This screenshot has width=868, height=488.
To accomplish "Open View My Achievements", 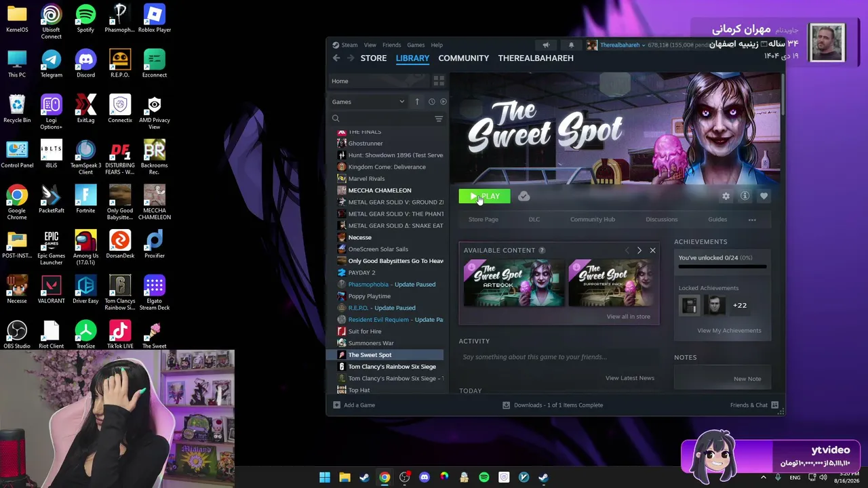I will pyautogui.click(x=729, y=331).
